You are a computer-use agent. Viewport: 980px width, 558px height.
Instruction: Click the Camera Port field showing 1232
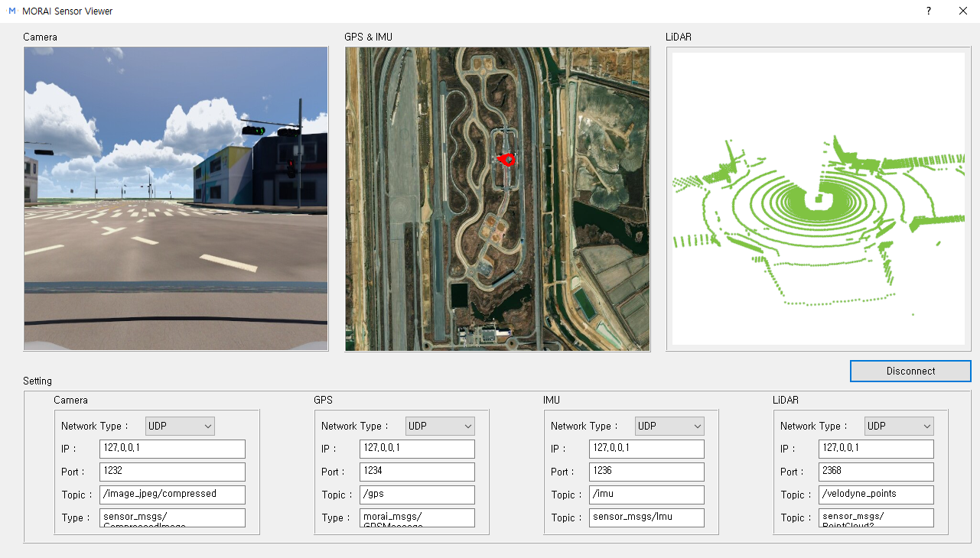tap(172, 472)
